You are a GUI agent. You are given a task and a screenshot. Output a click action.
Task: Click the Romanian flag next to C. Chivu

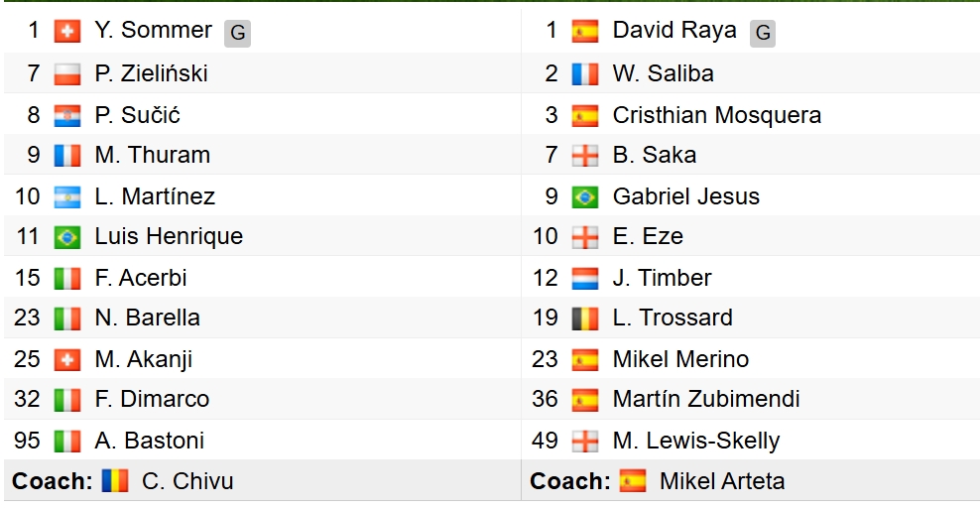coord(115,481)
